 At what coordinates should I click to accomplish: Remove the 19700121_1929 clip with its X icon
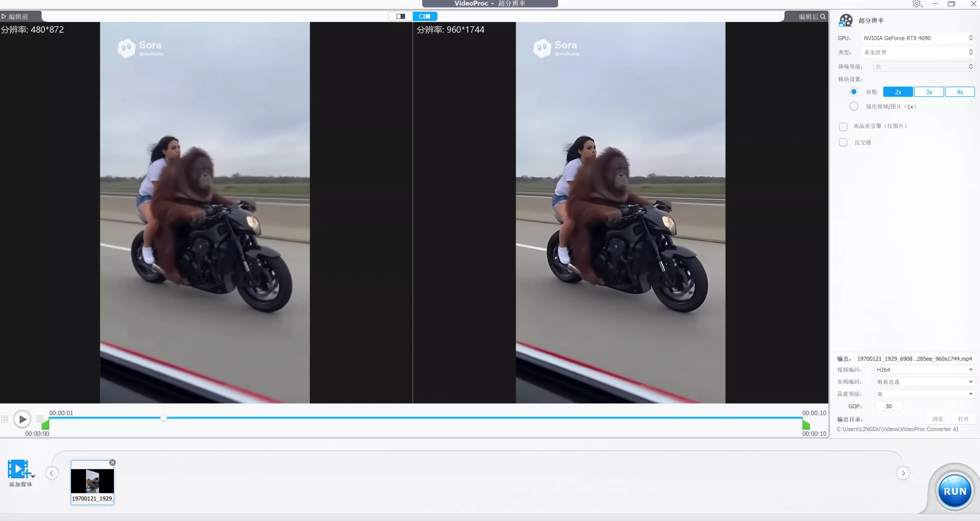tap(113, 462)
